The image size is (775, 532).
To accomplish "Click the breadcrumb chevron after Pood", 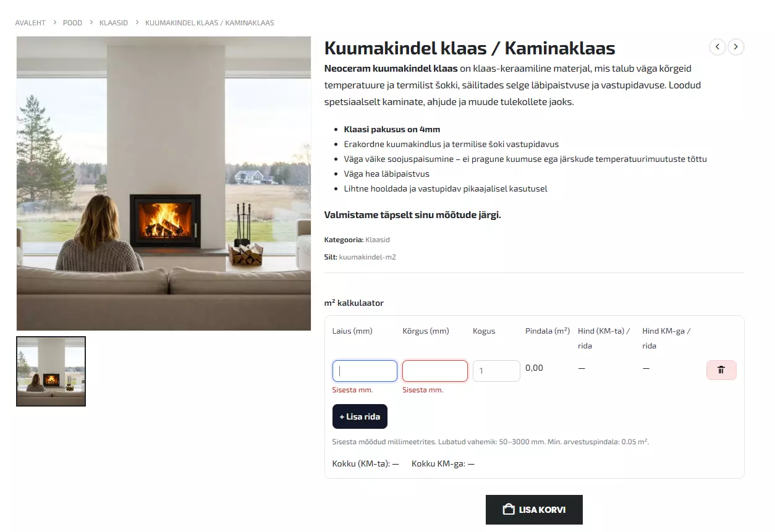I will pos(91,23).
